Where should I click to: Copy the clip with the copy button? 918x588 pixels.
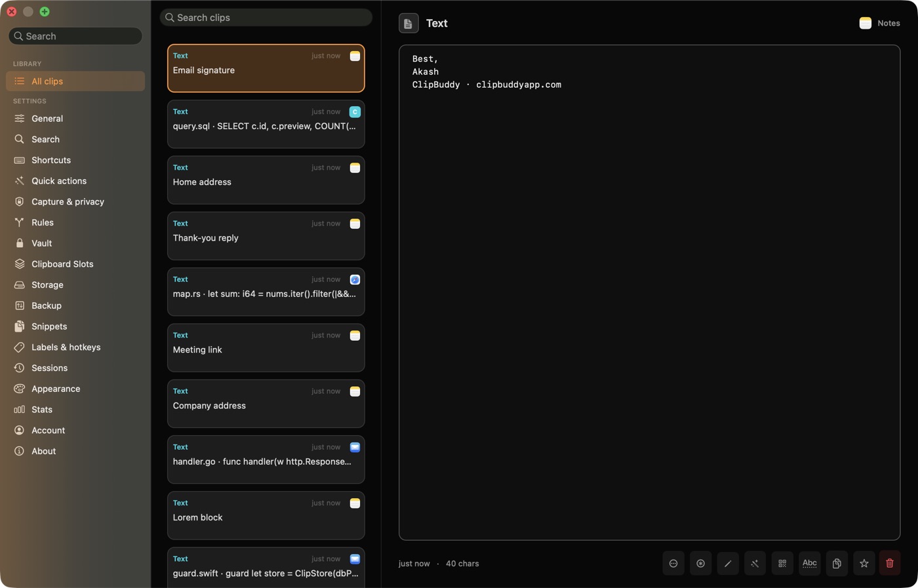(837, 563)
